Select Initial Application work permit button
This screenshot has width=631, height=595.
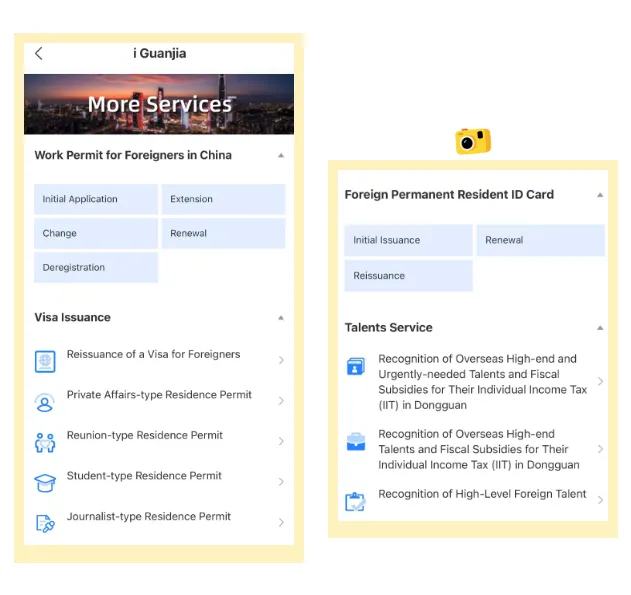pyautogui.click(x=96, y=199)
